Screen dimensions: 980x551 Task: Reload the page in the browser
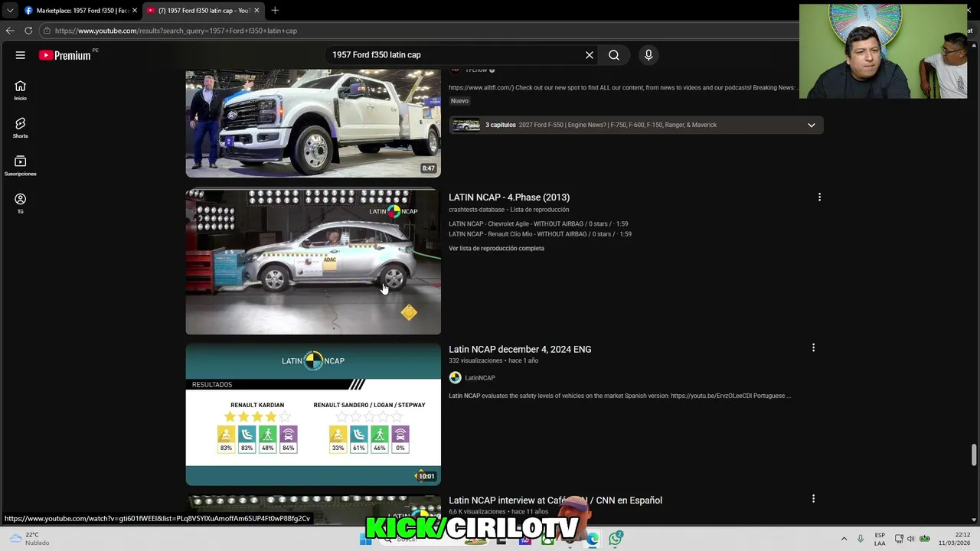click(28, 31)
